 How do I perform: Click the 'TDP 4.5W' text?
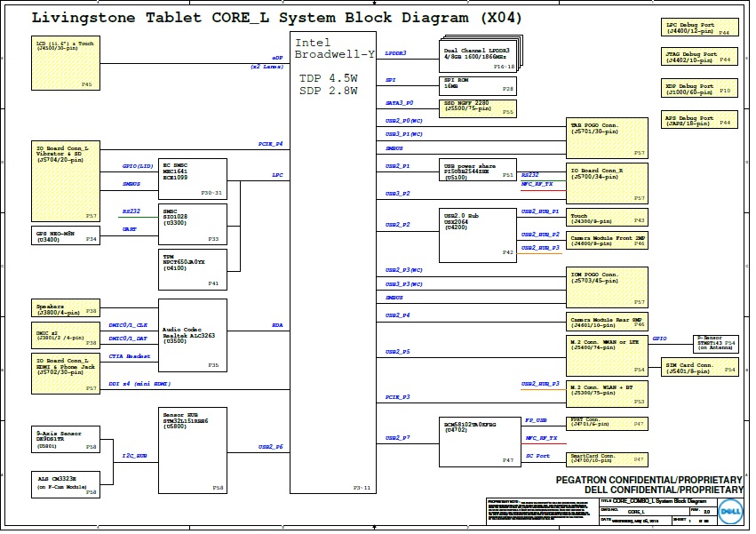(x=329, y=78)
